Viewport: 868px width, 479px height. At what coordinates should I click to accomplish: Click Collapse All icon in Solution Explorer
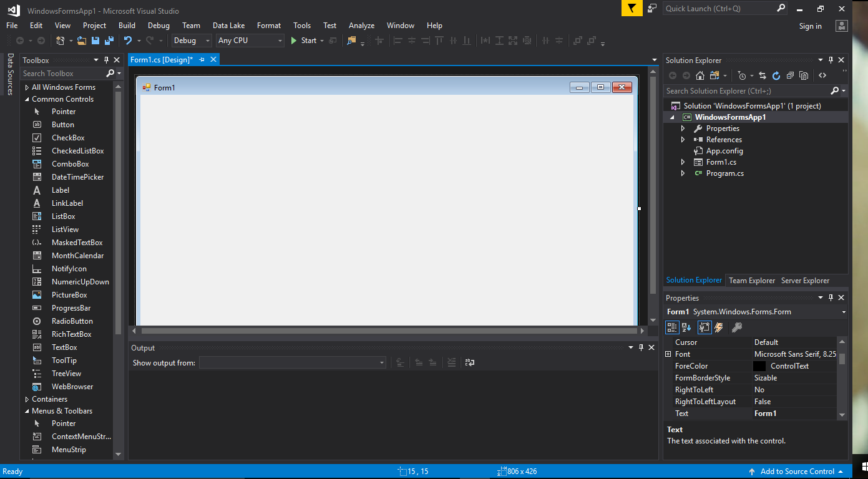790,75
